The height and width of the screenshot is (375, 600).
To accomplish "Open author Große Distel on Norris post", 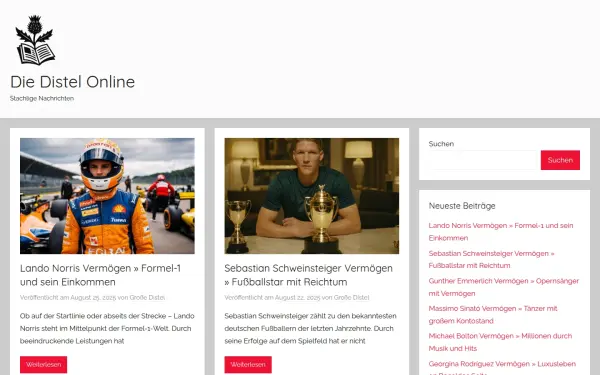I will (x=147, y=297).
